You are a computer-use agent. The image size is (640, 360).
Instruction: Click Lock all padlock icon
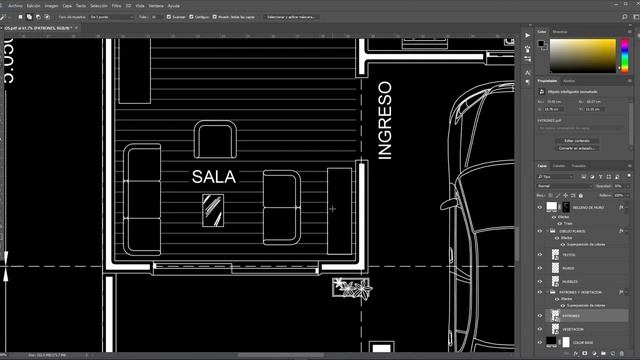581,196
